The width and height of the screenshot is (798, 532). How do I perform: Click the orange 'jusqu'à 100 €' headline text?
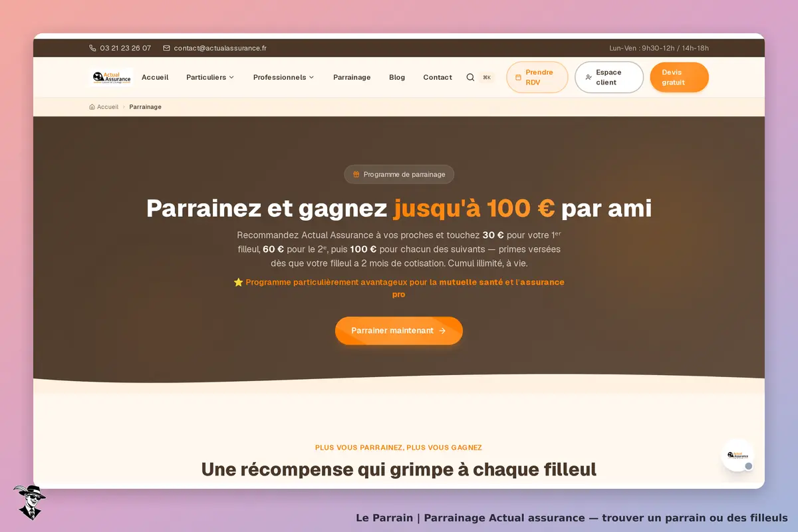[474, 208]
